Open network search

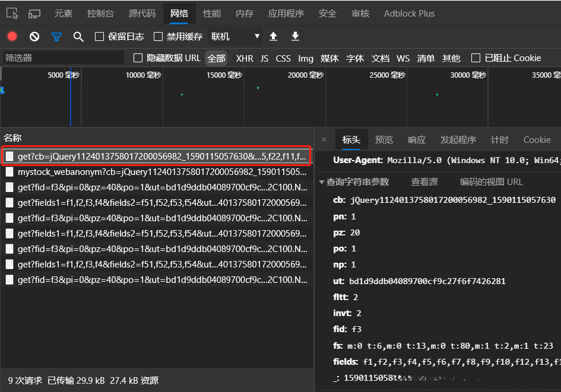coord(78,36)
